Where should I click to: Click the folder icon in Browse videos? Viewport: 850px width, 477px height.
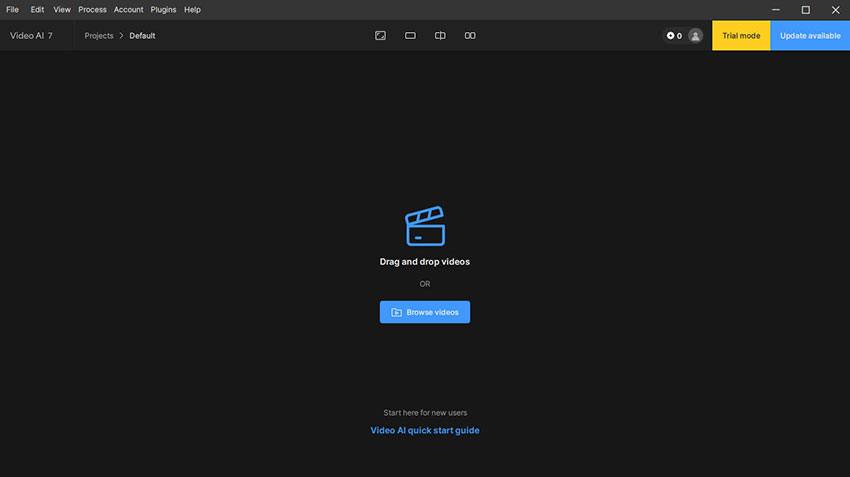(397, 312)
